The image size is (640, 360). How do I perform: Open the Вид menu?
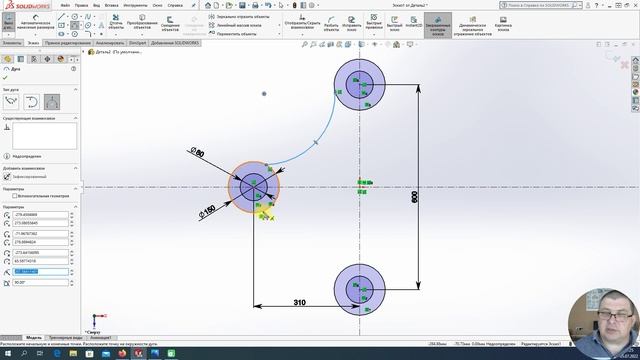pyautogui.click(x=97, y=6)
